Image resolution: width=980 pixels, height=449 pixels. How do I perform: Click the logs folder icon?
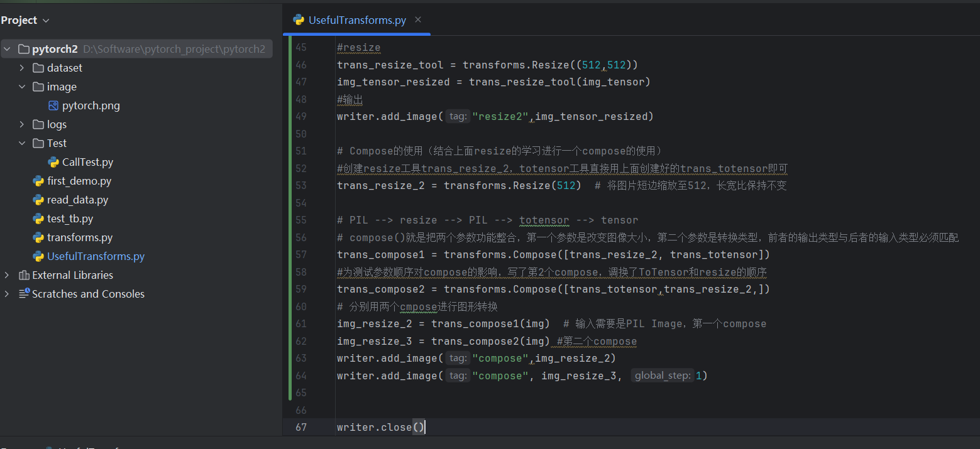pos(37,124)
